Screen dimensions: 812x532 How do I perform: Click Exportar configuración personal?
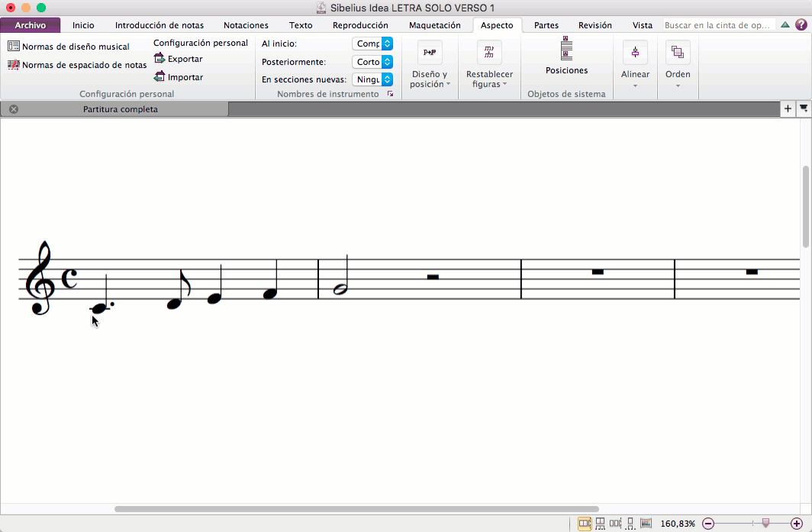pos(179,59)
